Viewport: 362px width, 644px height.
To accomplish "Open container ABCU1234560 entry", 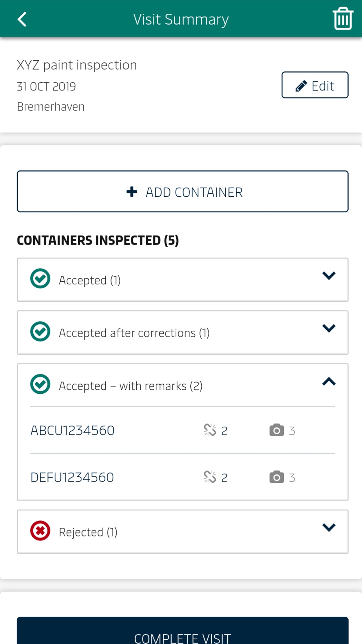I will tap(182, 430).
